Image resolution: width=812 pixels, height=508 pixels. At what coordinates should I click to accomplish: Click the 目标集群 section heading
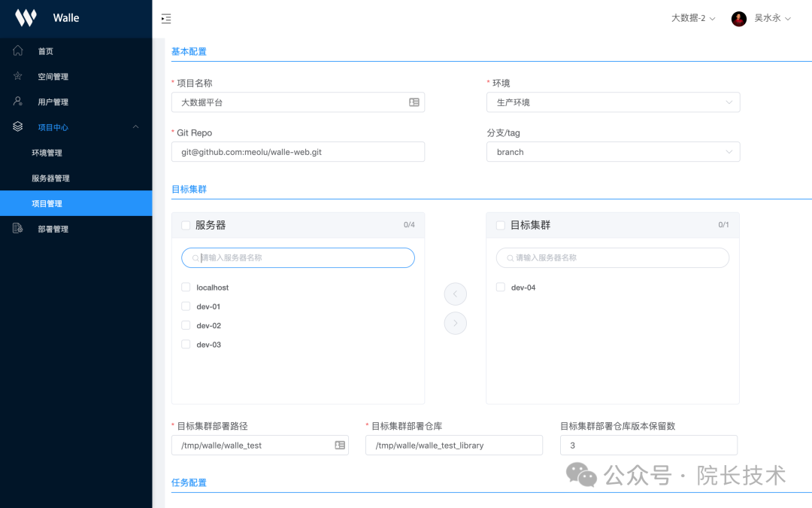coord(189,189)
